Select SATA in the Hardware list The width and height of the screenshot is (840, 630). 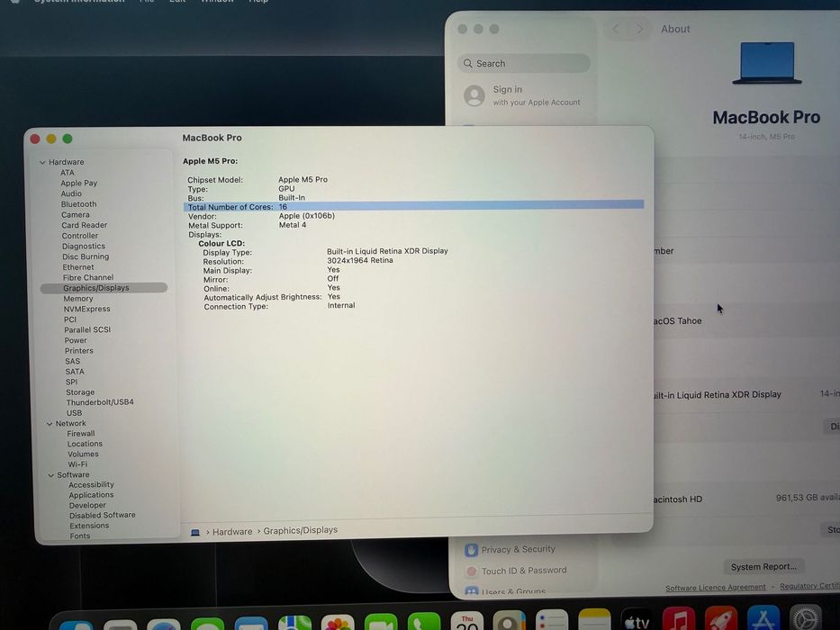[x=75, y=371]
